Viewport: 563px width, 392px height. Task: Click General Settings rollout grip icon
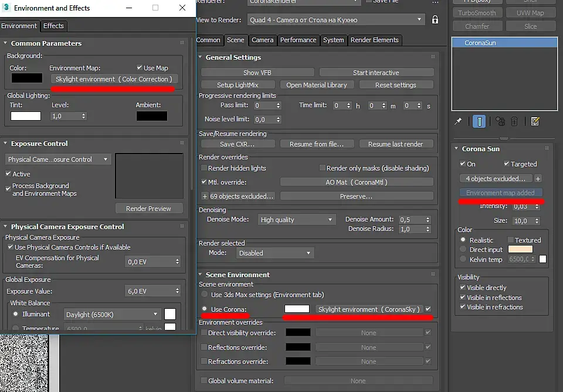pos(433,57)
